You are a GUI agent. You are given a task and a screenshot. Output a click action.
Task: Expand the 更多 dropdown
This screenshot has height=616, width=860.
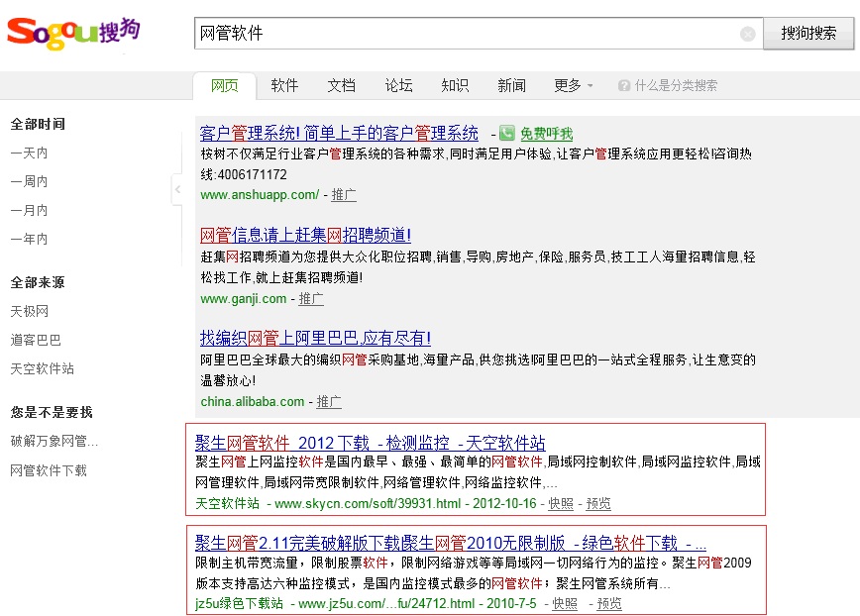coord(573,85)
